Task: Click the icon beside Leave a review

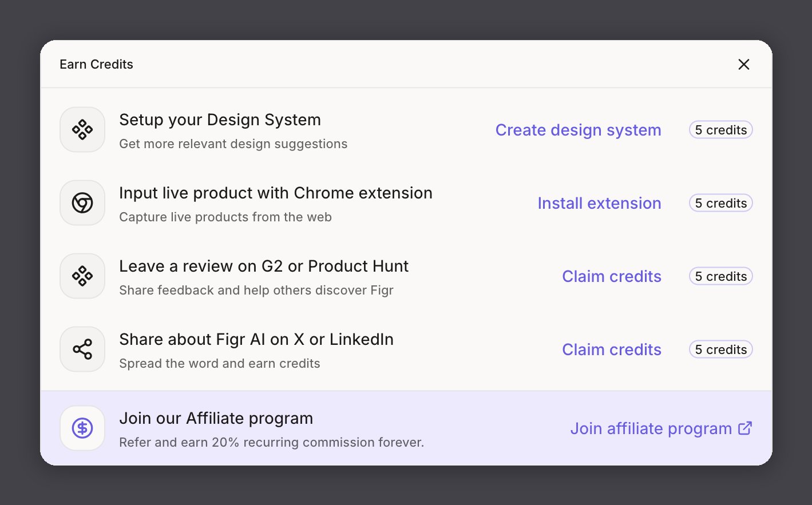Action: [x=82, y=276]
